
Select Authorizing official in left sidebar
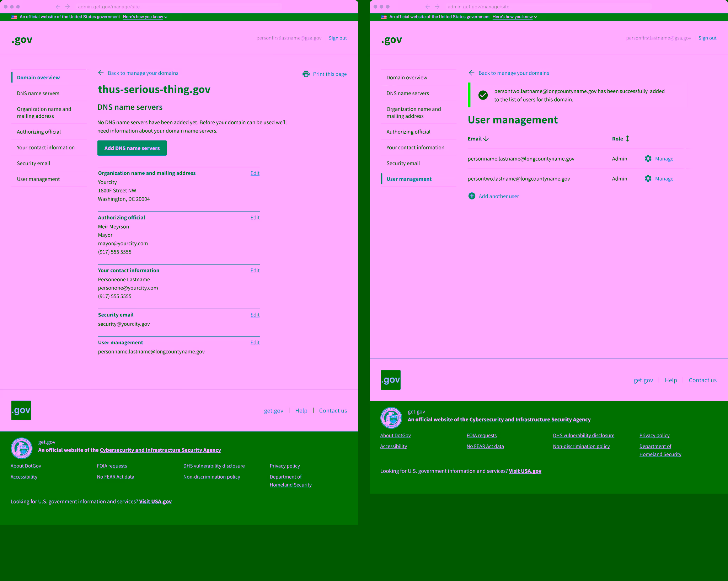point(39,132)
